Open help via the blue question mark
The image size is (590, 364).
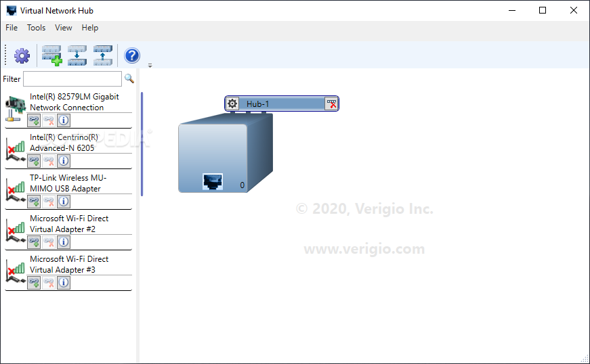132,55
